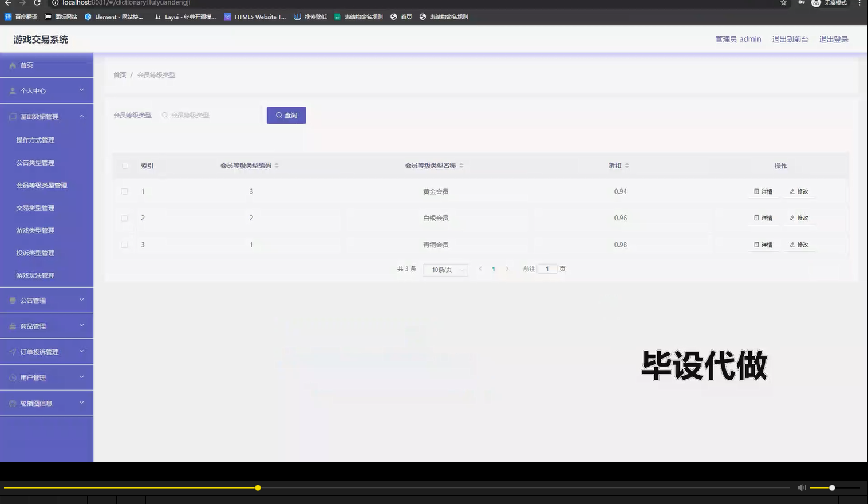Expand the 公告管理 submenu arrow
The width and height of the screenshot is (868, 504).
82,300
